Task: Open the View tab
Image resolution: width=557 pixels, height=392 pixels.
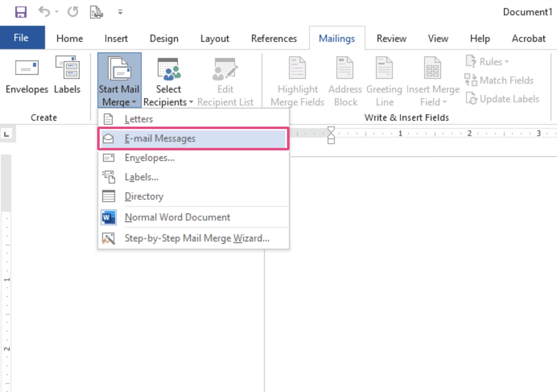Action: (x=438, y=38)
